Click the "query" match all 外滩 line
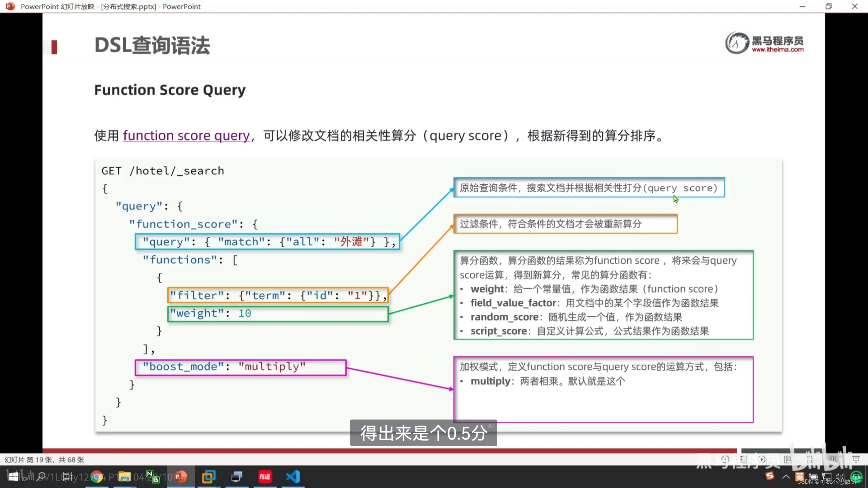The height and width of the screenshot is (488, 868). [267, 241]
